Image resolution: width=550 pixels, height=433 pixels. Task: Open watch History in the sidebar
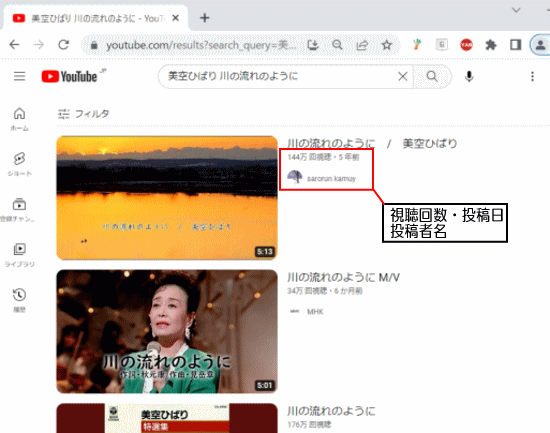[x=19, y=300]
